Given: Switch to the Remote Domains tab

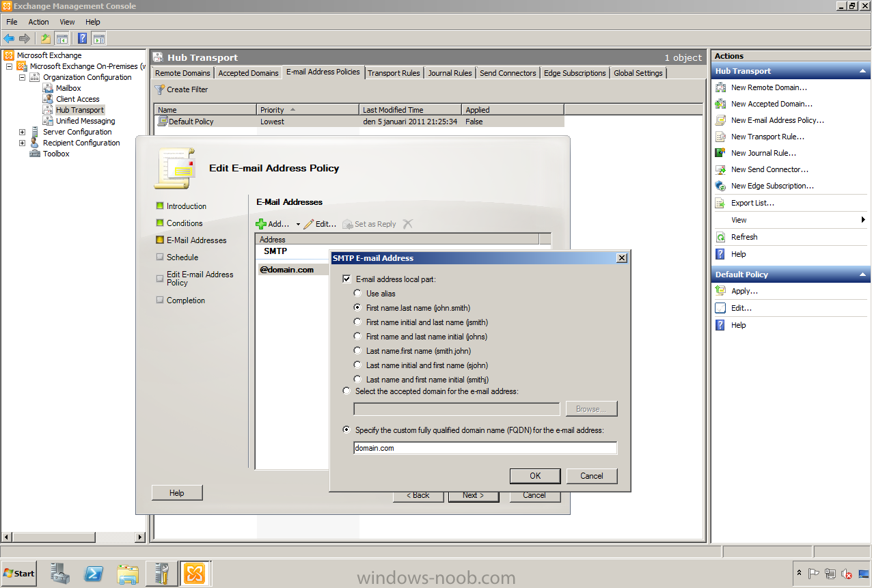Looking at the screenshot, I should (x=183, y=73).
